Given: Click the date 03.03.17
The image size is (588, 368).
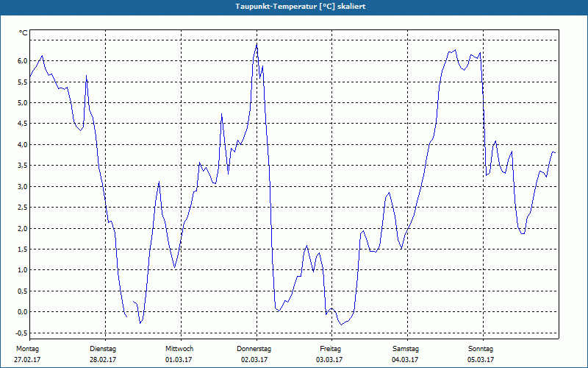Looking at the screenshot, I should pyautogui.click(x=329, y=360).
